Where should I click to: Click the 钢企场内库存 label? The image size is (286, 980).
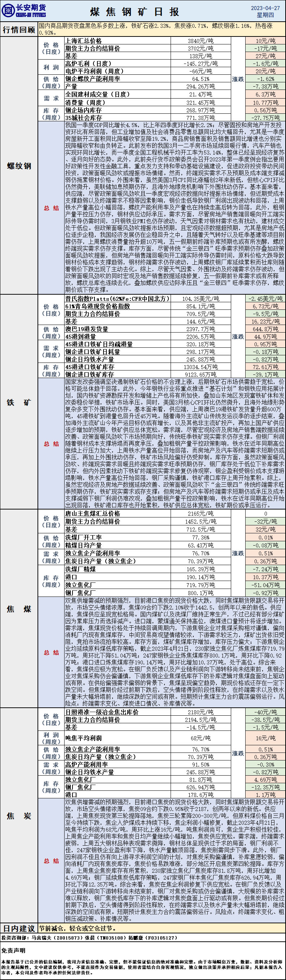pyautogui.click(x=84, y=110)
